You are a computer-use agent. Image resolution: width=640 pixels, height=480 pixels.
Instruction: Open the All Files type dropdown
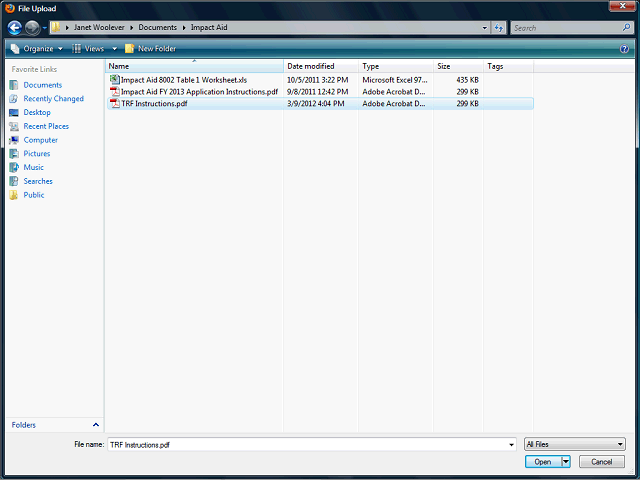575,444
